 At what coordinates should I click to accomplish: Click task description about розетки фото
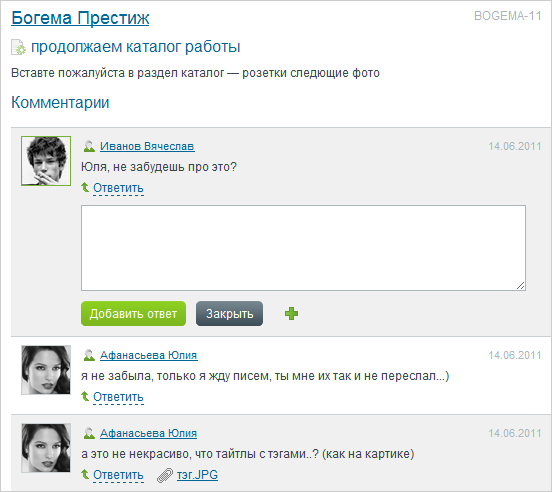[x=195, y=73]
